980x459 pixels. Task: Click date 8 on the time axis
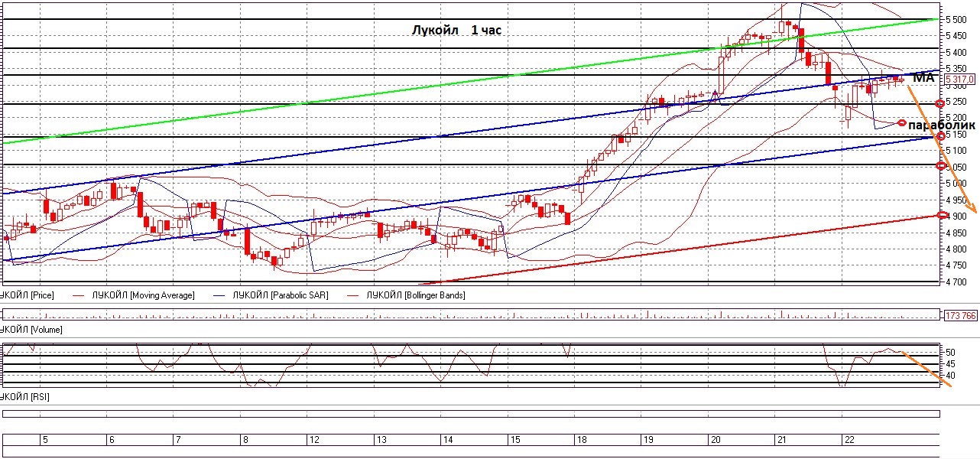click(x=245, y=440)
